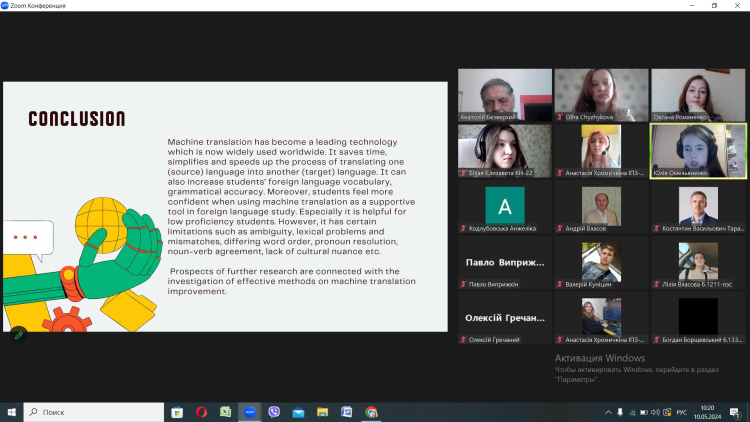The height and width of the screenshot is (422, 750).
Task: Open Opera browser from taskbar
Action: coord(201,412)
